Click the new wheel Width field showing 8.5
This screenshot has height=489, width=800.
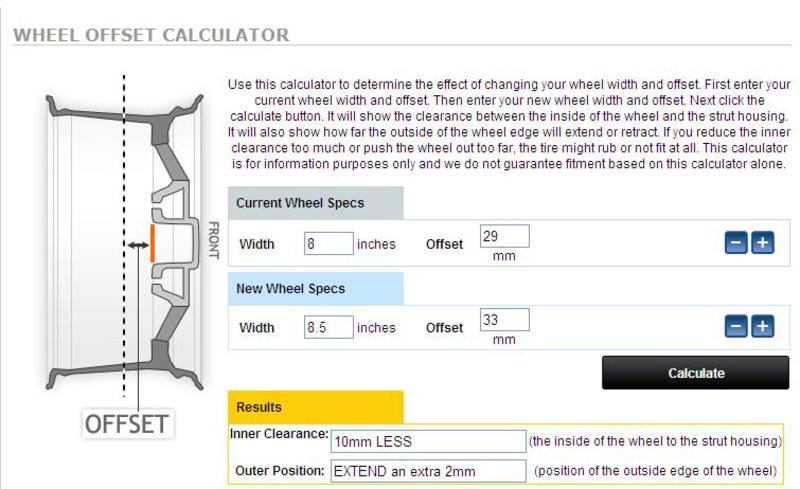[x=329, y=327]
